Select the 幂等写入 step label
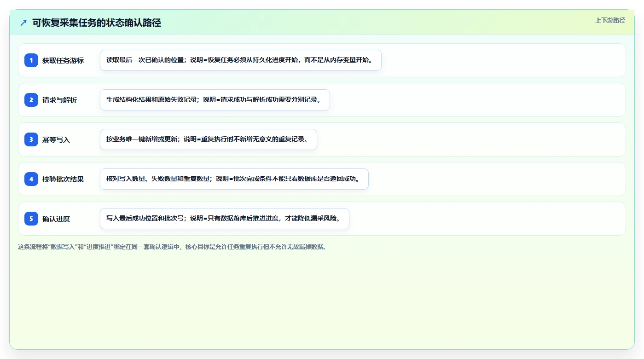 56,139
